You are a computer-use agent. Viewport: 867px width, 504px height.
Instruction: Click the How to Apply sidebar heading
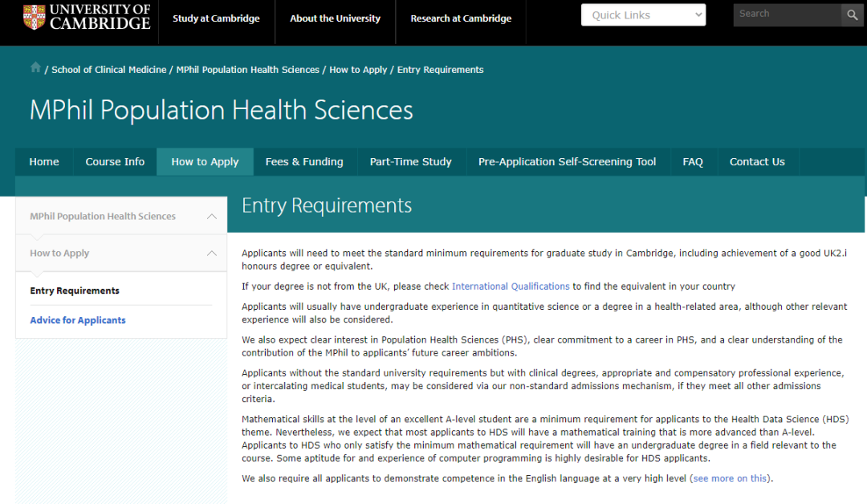coord(59,253)
